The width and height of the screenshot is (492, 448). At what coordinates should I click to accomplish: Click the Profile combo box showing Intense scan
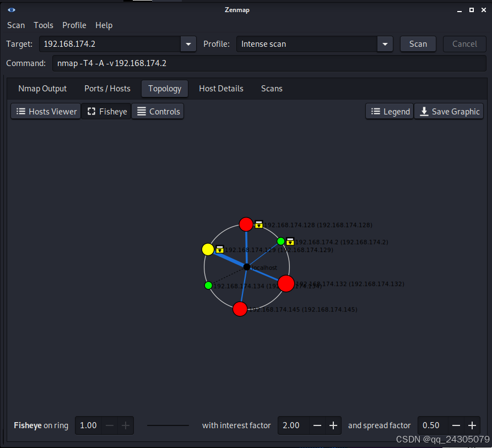coord(306,44)
